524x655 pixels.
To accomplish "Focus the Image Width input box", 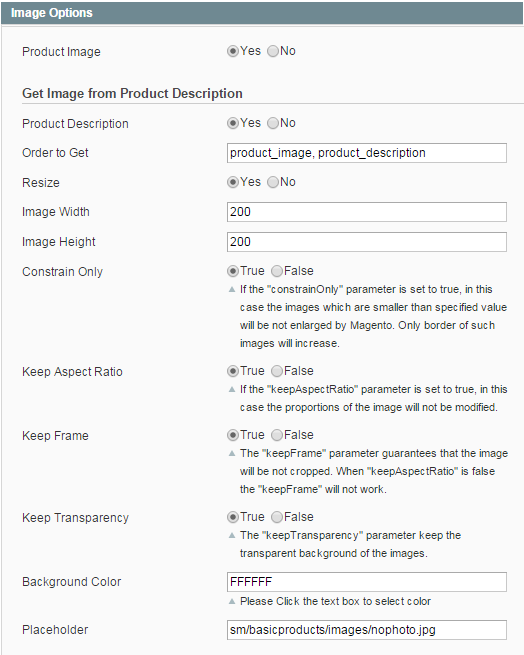I will 367,212.
